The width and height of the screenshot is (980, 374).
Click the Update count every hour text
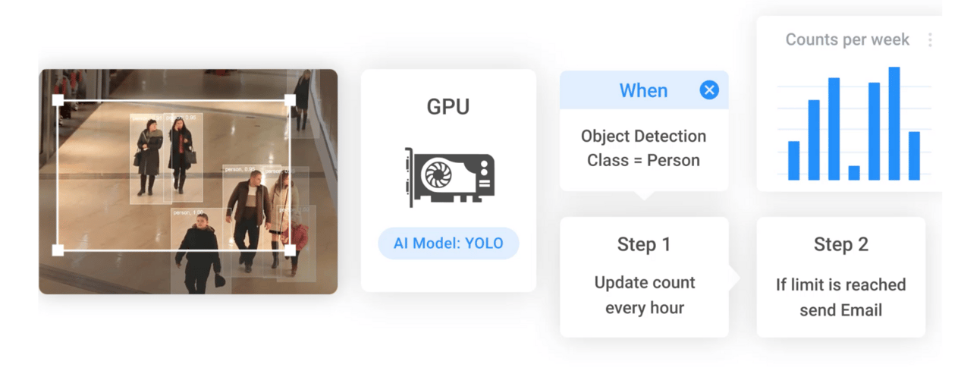645,295
